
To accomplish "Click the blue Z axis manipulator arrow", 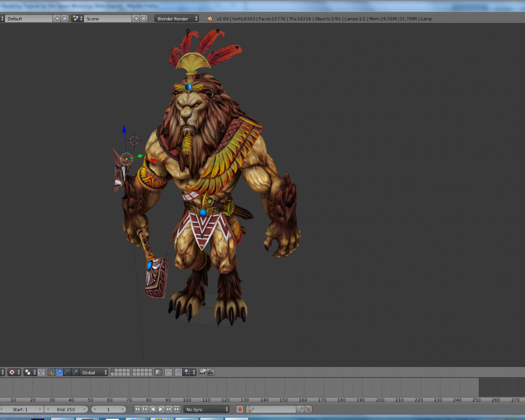I will point(124,129).
